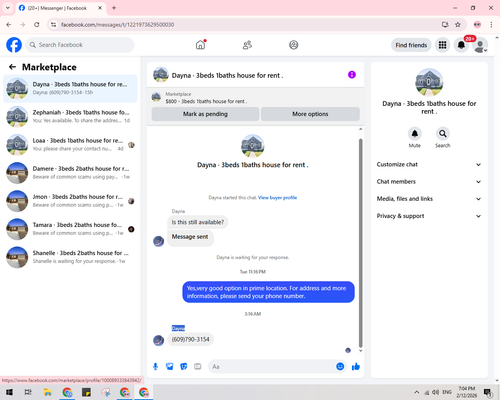Open notifications bell in Facebook header

click(461, 45)
